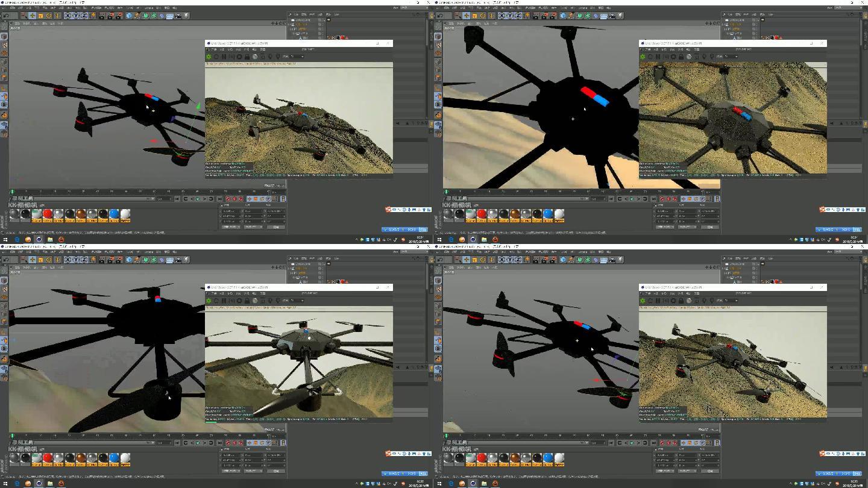Select white material ball in underside propeller pane
This screenshot has height=488, width=868.
(x=125, y=457)
